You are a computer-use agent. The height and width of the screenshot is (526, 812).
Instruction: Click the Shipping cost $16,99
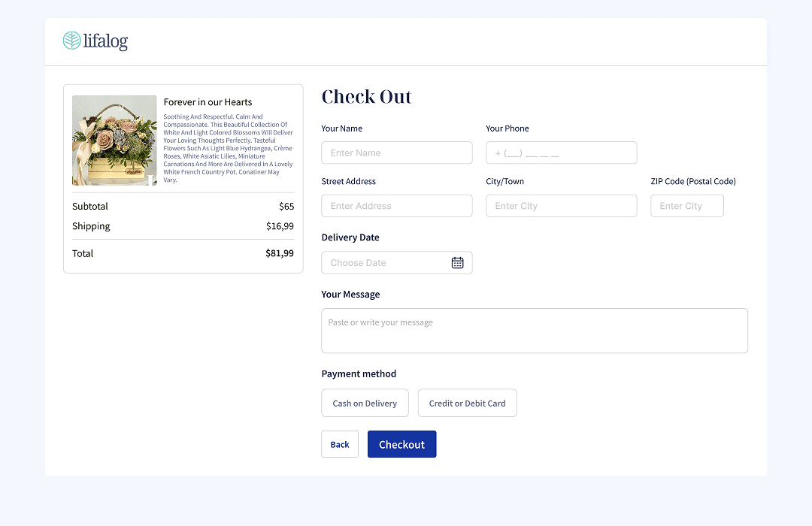tap(279, 225)
